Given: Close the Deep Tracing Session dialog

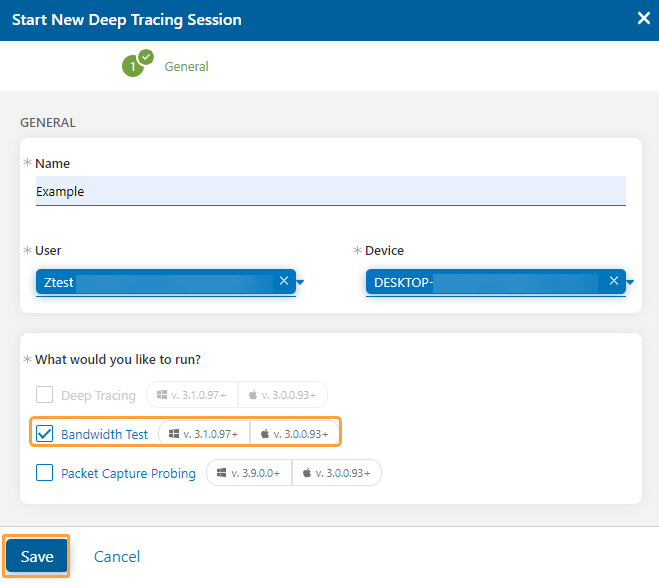Looking at the screenshot, I should 644,18.
